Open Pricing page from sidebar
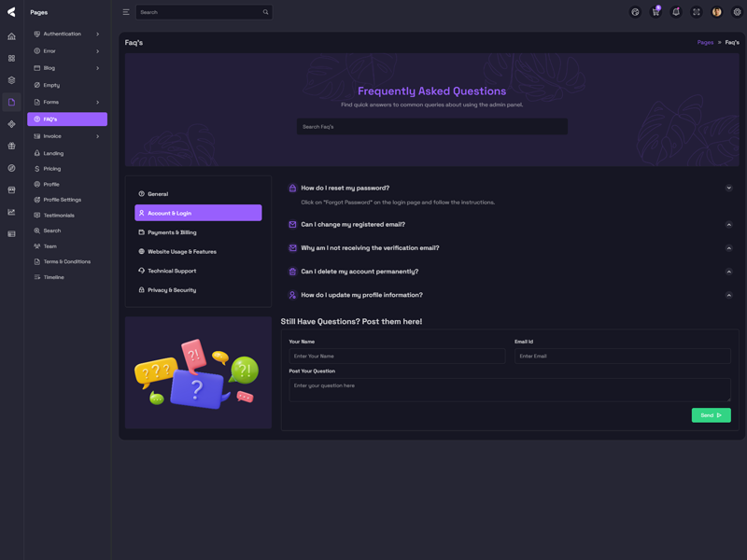Viewport: 747px width, 560px height. [51, 169]
